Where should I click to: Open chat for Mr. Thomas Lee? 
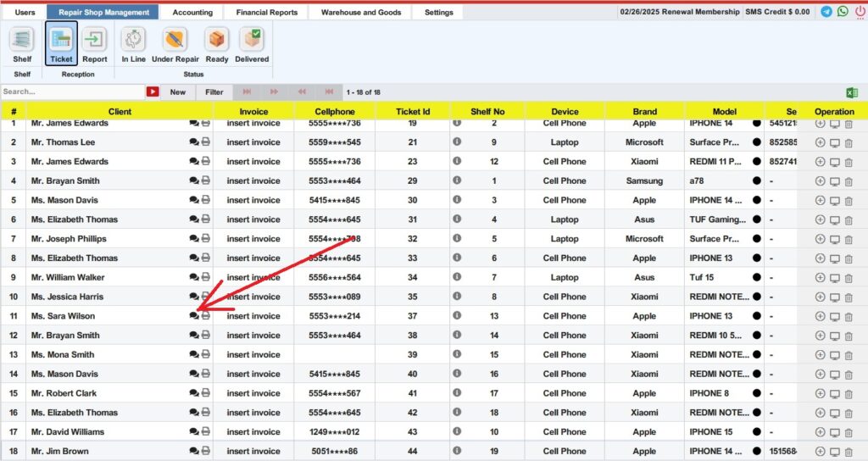(194, 142)
